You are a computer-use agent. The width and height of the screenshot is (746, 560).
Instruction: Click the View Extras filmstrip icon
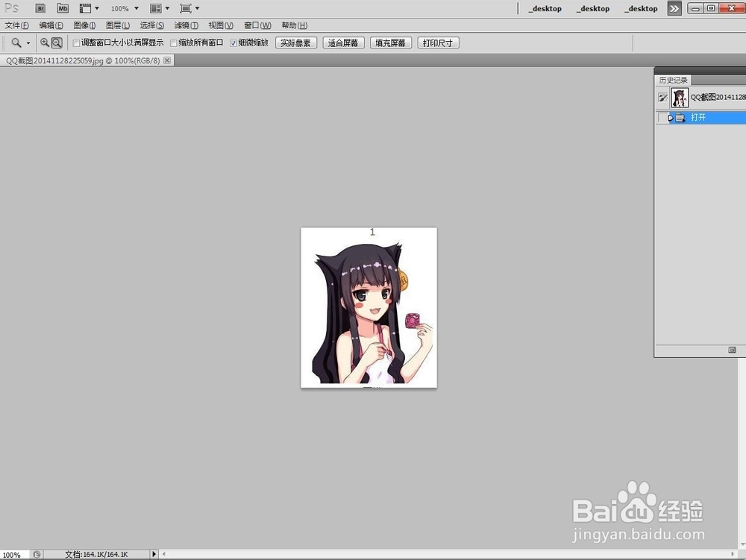coord(85,8)
